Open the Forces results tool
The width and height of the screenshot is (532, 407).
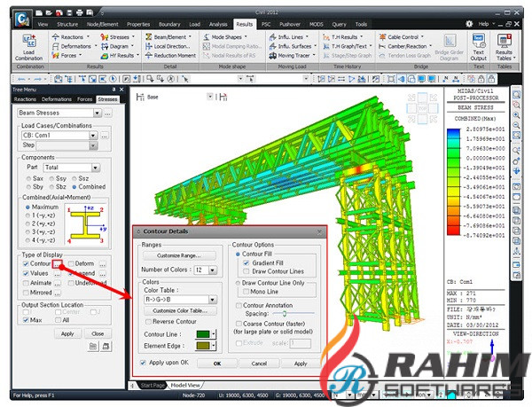65,55
